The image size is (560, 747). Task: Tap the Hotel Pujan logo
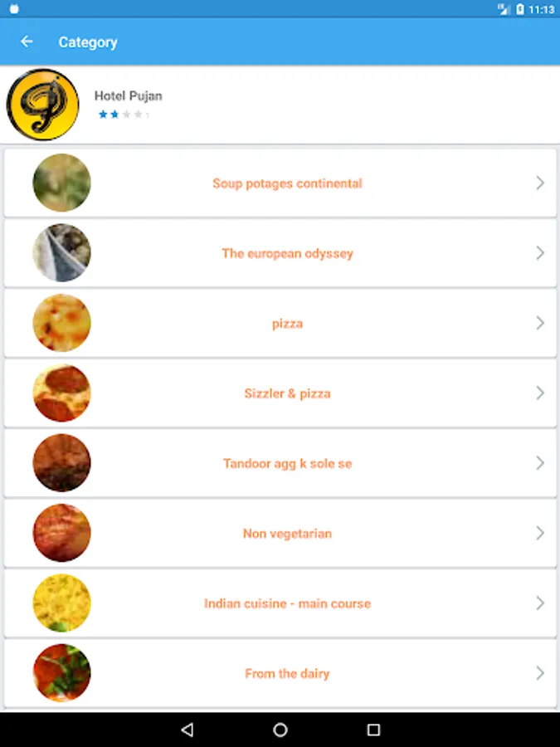pos(43,105)
